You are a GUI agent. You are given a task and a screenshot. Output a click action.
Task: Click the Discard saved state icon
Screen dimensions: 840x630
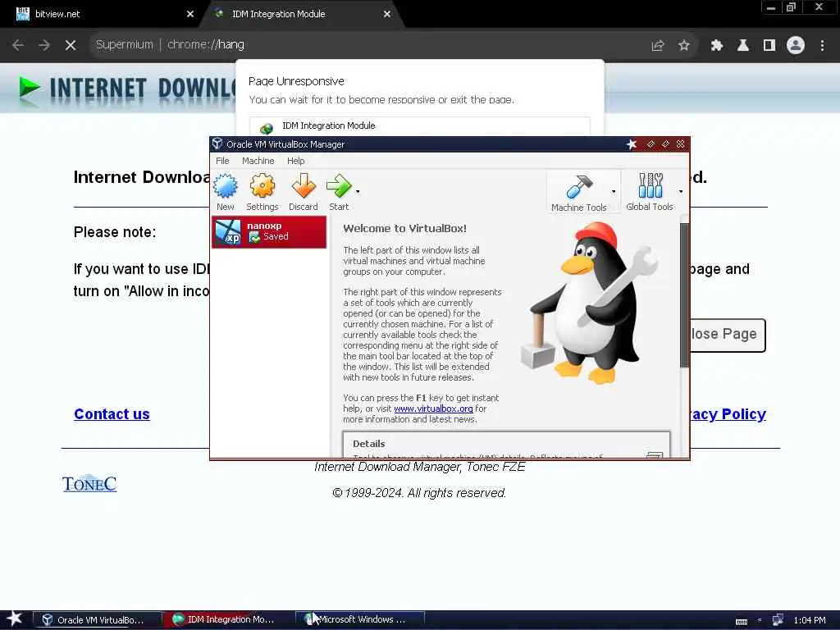pos(304,192)
